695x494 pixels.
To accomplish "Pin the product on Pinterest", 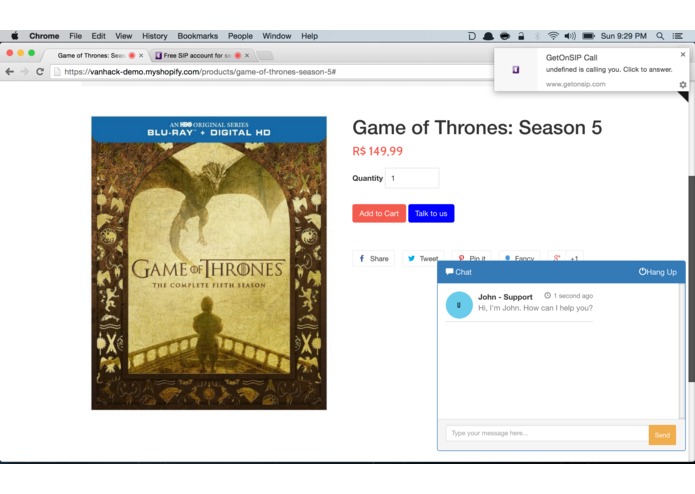I will (x=471, y=256).
